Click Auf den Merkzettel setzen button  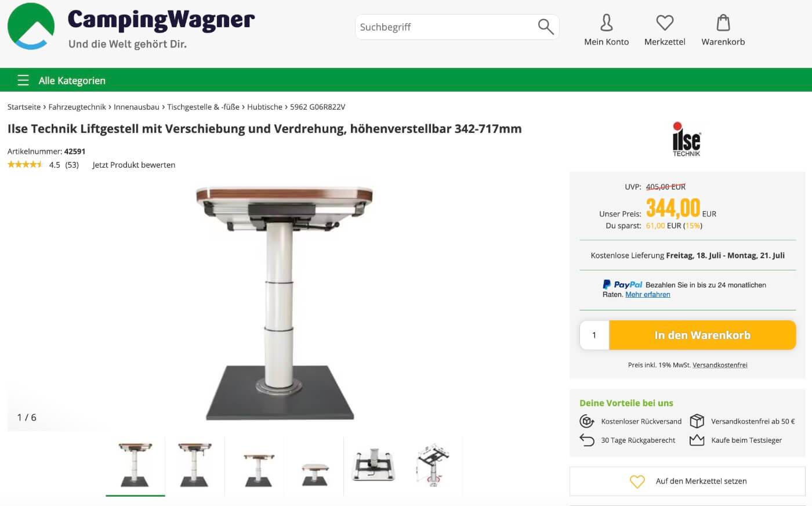coord(688,481)
